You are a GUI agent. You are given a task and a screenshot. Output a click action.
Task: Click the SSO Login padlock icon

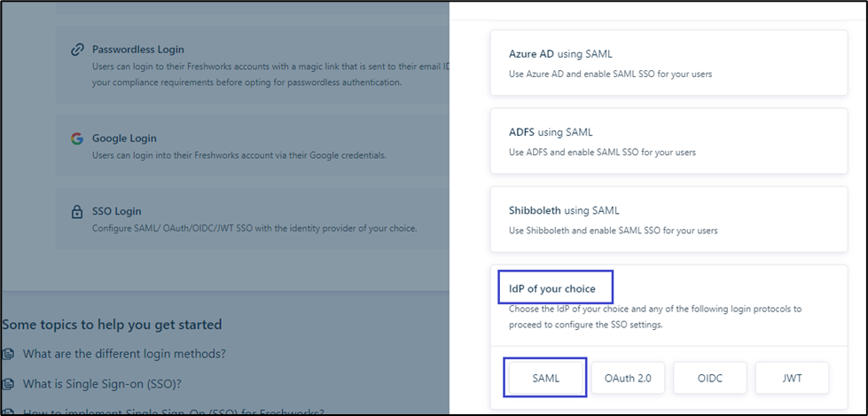tap(77, 213)
